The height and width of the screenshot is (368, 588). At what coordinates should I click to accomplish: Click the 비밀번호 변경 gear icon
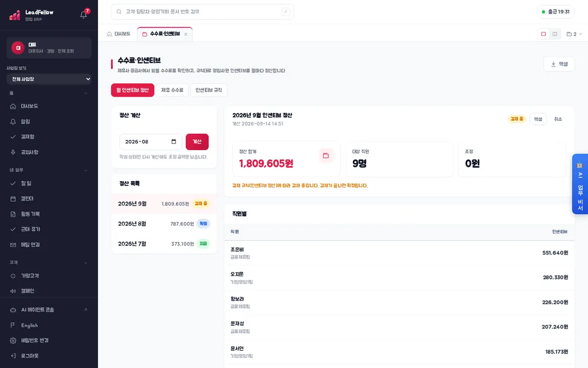pyautogui.click(x=13, y=341)
